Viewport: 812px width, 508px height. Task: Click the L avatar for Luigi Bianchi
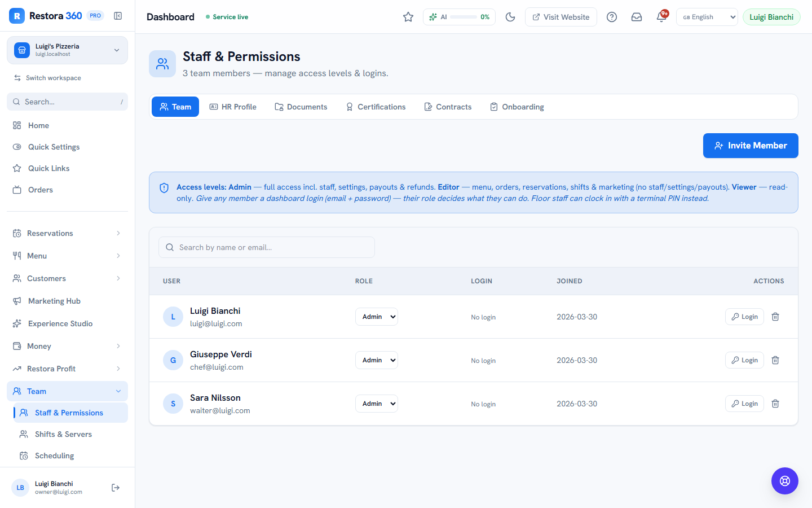click(173, 317)
